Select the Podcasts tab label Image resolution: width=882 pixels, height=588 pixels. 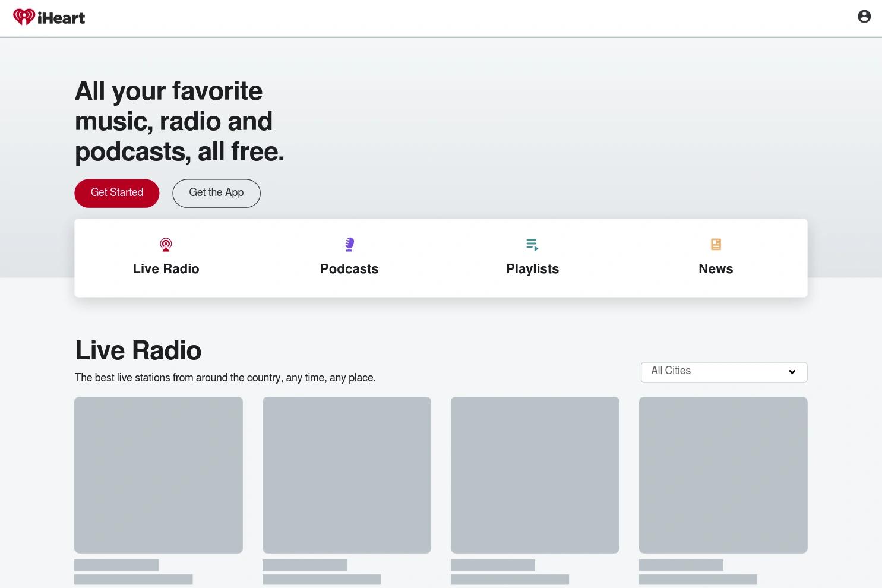tap(349, 269)
